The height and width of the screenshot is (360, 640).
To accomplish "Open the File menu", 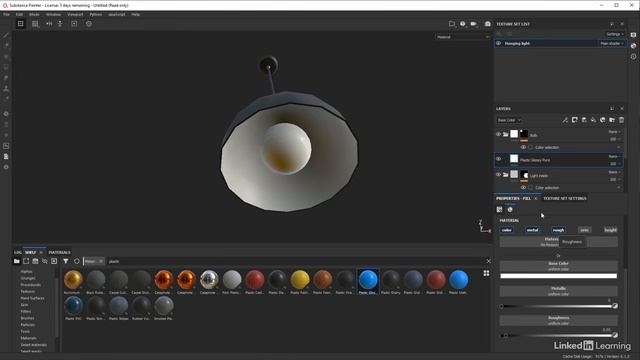I will pos(6,14).
